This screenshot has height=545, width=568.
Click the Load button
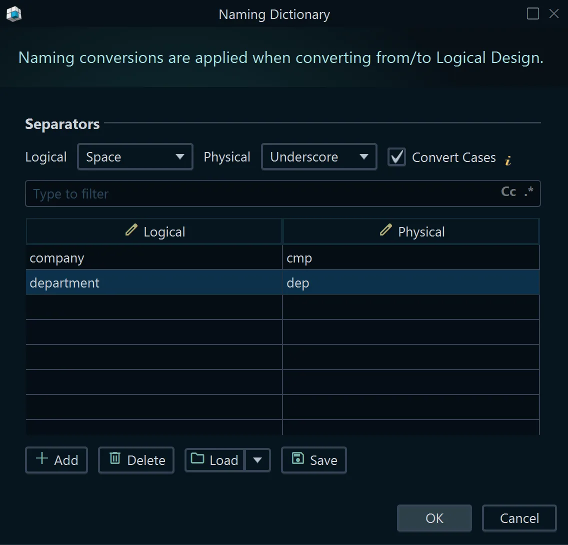click(x=215, y=460)
